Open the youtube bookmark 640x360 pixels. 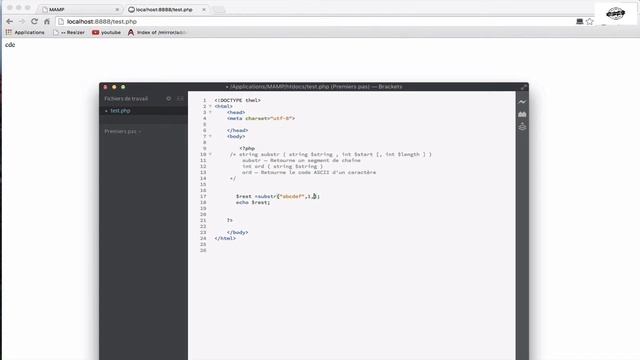click(x=106, y=32)
